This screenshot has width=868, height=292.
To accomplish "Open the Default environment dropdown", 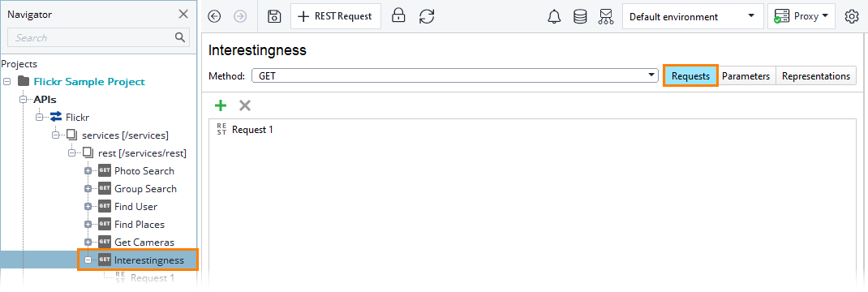I will click(x=692, y=16).
